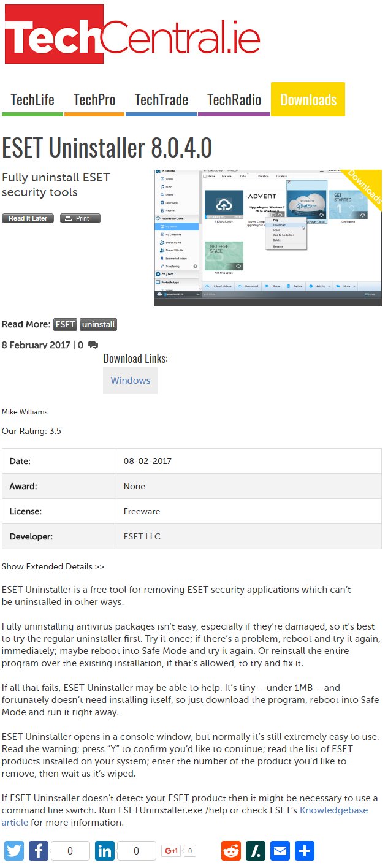Share the article via email icon
388x868 pixels.
click(x=280, y=850)
